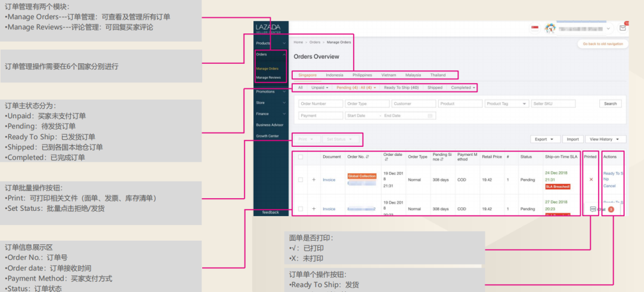This screenshot has width=644, height=292.
Task: Open Manage Orders in sidebar
Action: [267, 69]
